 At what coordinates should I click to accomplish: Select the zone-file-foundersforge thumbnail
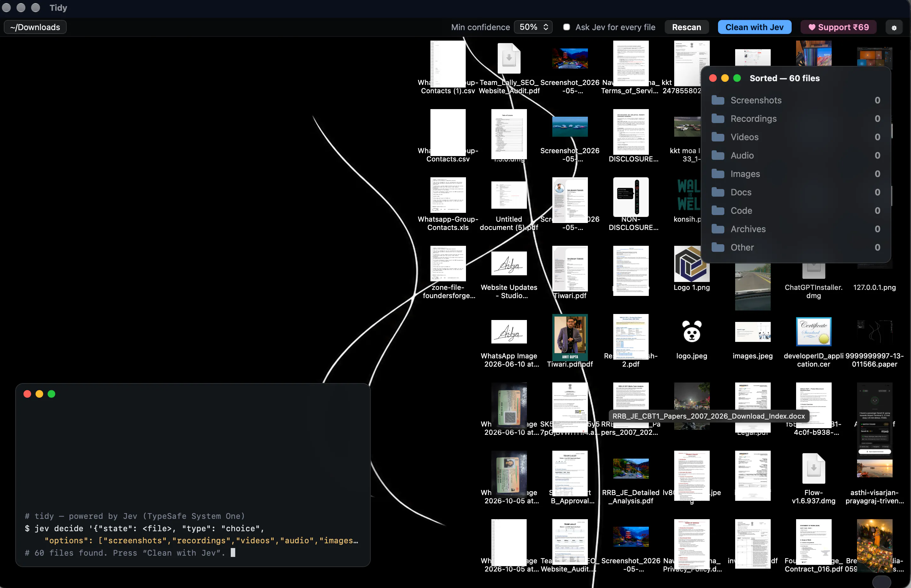pyautogui.click(x=448, y=264)
